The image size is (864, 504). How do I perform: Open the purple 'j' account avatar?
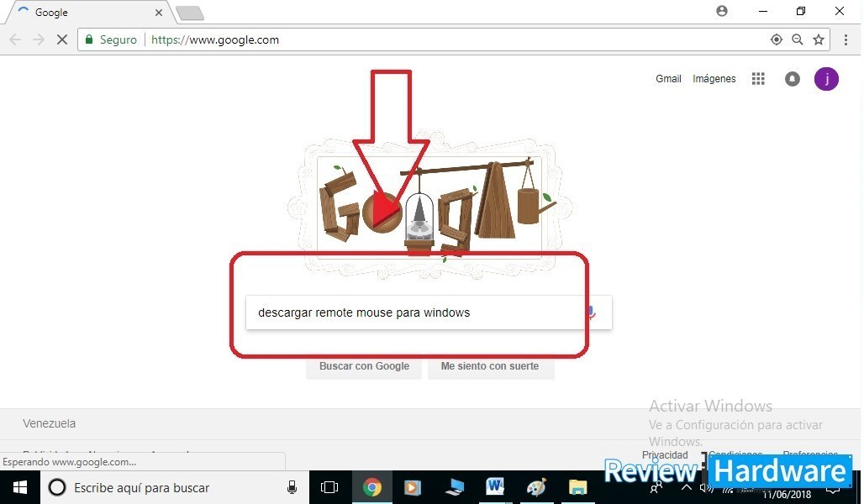[x=826, y=79]
